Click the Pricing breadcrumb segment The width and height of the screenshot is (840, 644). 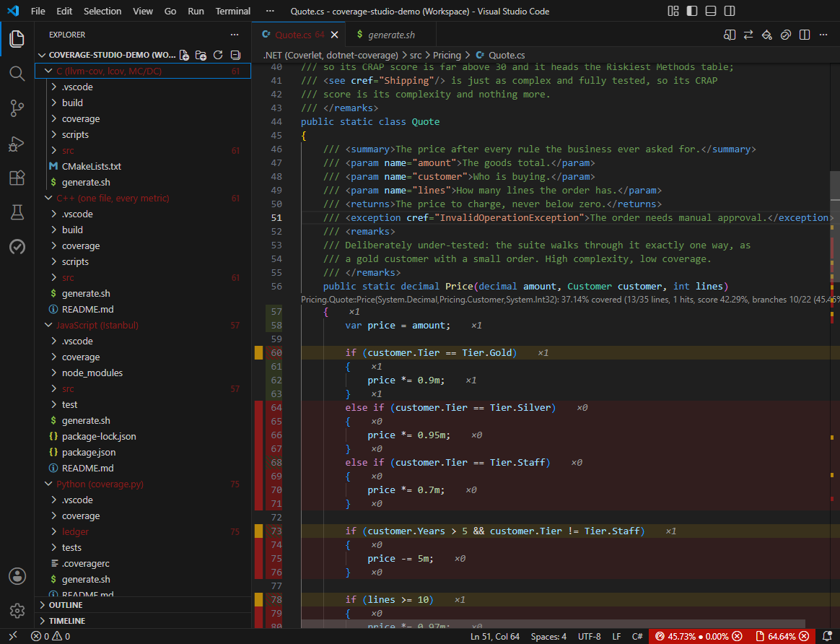click(447, 55)
